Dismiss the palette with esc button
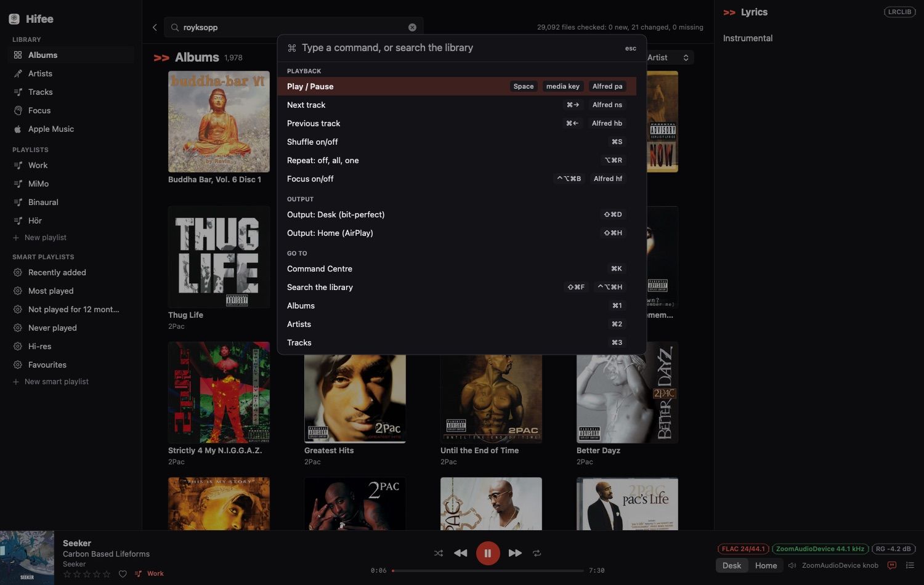924x585 pixels. point(631,48)
